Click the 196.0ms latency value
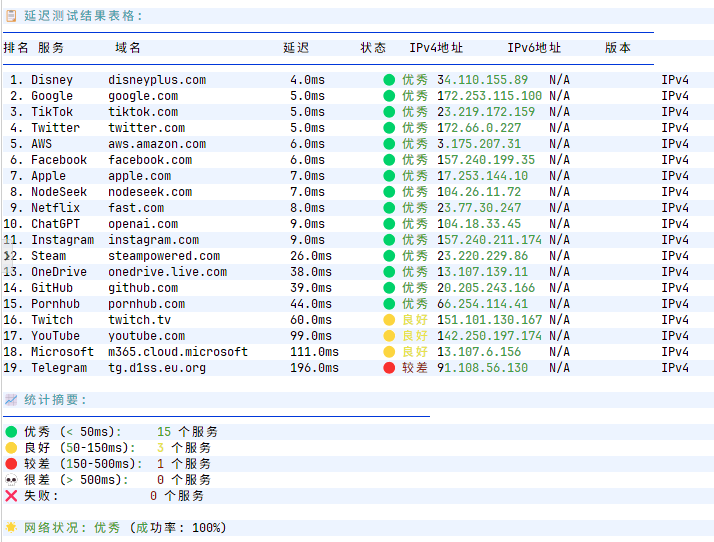Viewport: 714px width, 542px height. tap(314, 368)
